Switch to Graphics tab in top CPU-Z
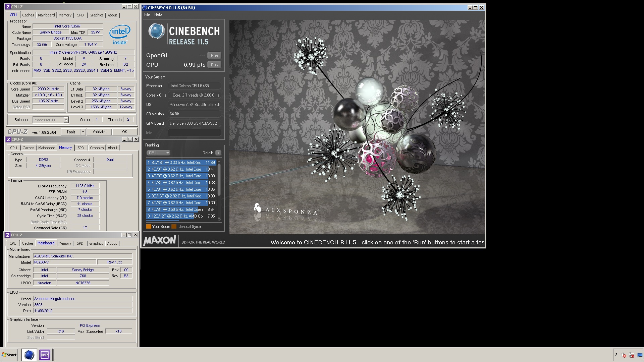Screen dimensions: 644x362 (97, 15)
